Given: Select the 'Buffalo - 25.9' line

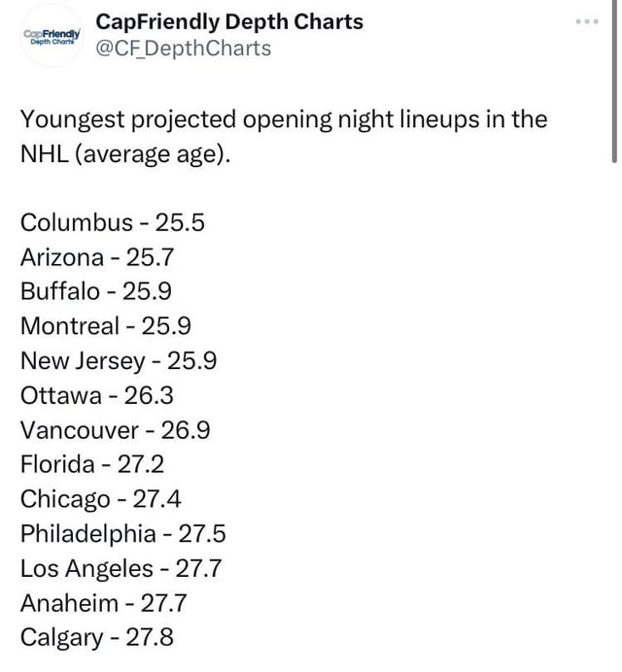Looking at the screenshot, I should pyautogui.click(x=99, y=291).
